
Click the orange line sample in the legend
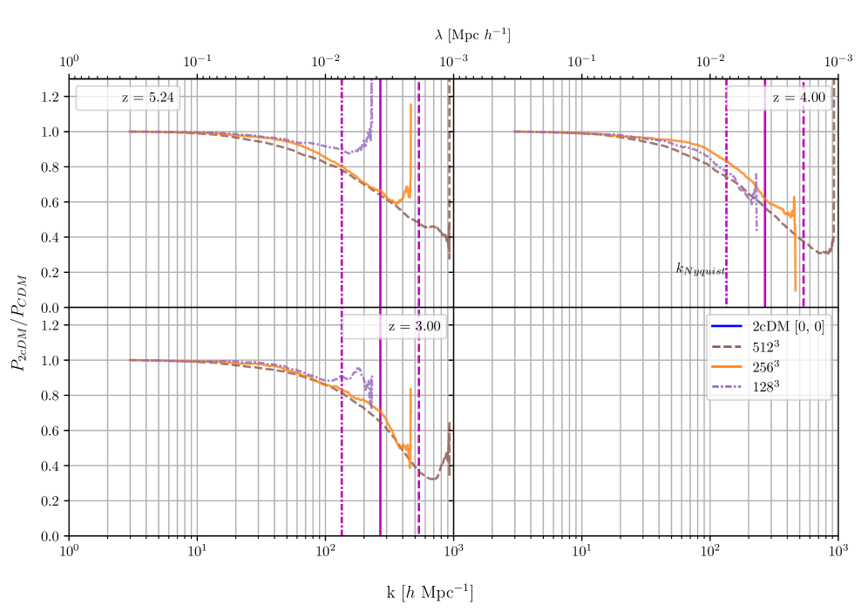coord(726,367)
